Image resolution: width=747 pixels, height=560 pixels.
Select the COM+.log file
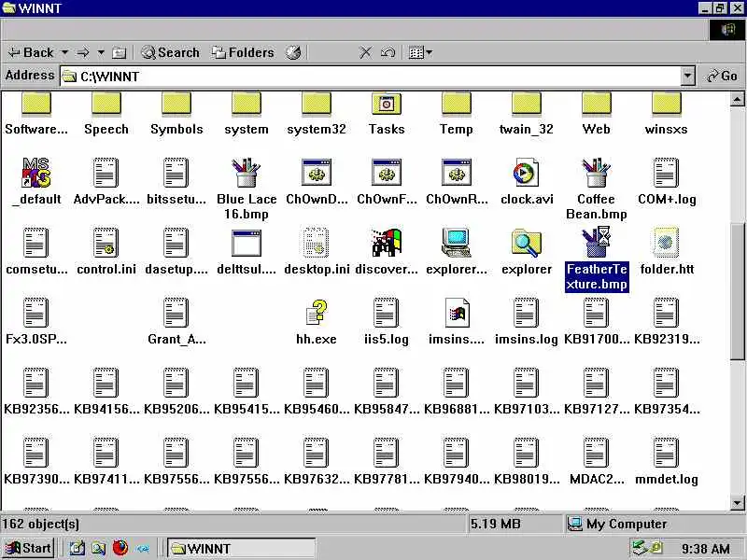coord(666,181)
